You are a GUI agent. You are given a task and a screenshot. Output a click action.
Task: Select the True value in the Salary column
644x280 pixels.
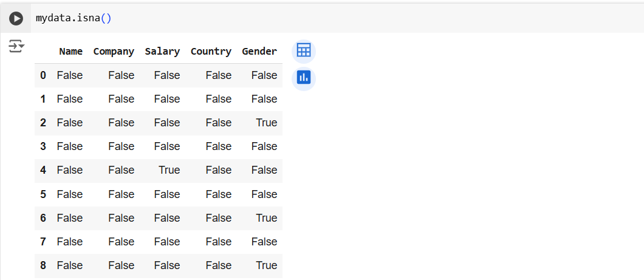pyautogui.click(x=169, y=170)
